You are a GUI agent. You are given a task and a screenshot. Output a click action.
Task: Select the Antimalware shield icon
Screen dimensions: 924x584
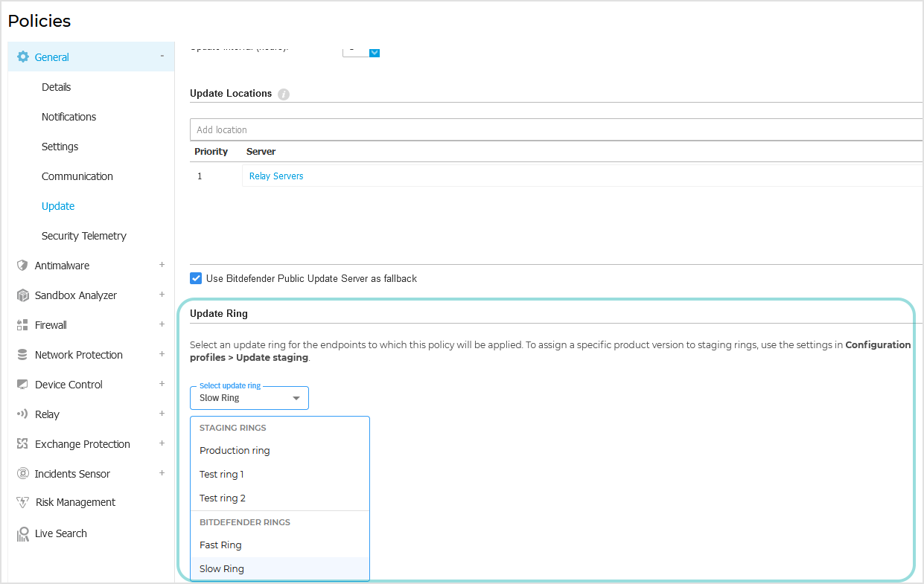pyautogui.click(x=22, y=265)
